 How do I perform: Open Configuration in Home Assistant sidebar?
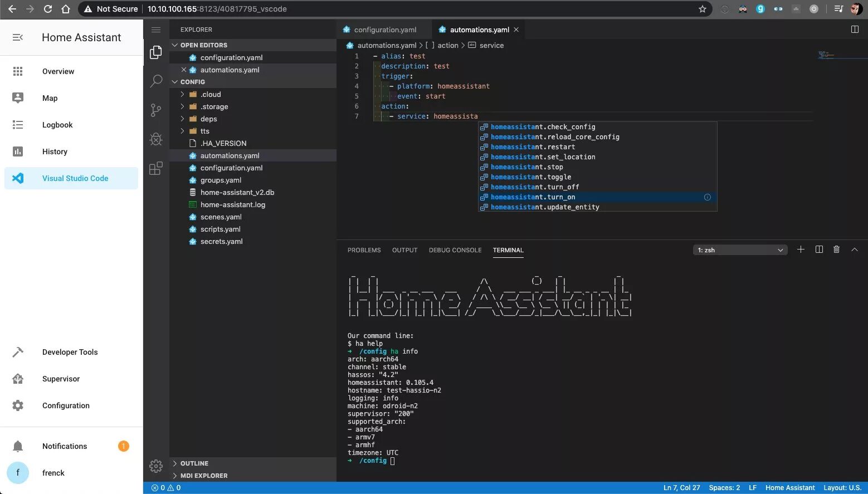pos(71,405)
